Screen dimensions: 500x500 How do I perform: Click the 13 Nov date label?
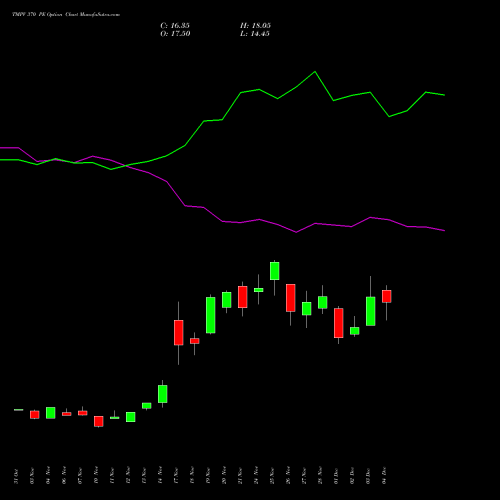point(144,476)
